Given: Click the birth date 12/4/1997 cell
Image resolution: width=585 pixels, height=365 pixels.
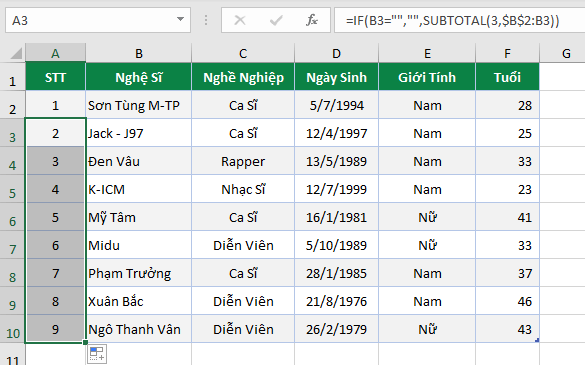Looking at the screenshot, I should [337, 133].
